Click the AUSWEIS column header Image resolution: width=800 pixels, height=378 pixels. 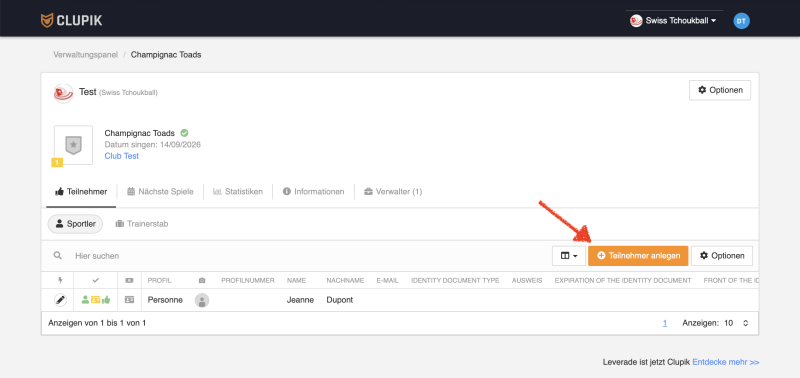coord(527,281)
